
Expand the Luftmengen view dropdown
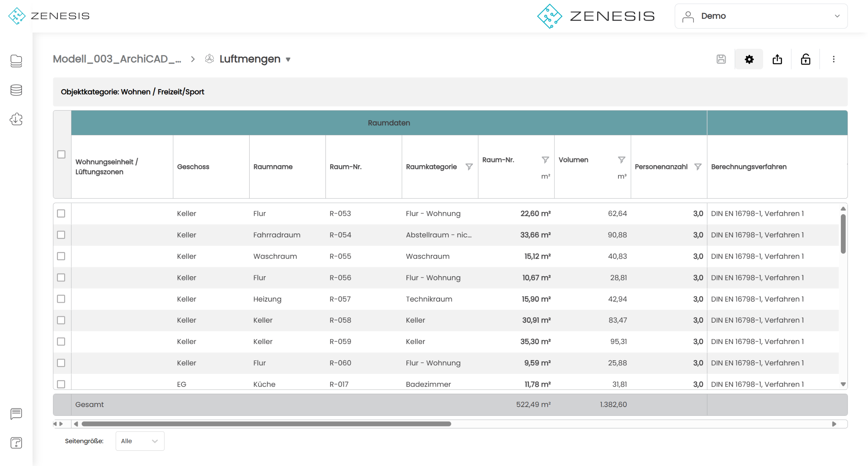(x=288, y=60)
